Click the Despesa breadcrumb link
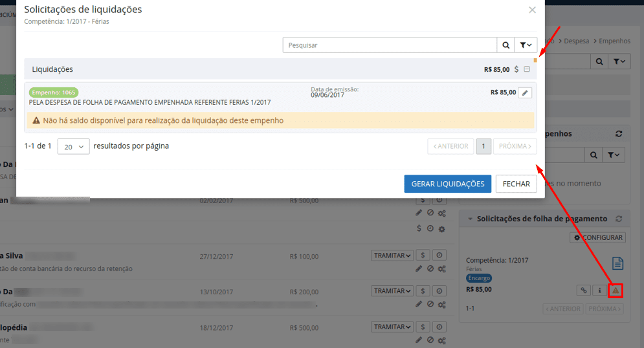This screenshot has height=348, width=644. click(576, 41)
